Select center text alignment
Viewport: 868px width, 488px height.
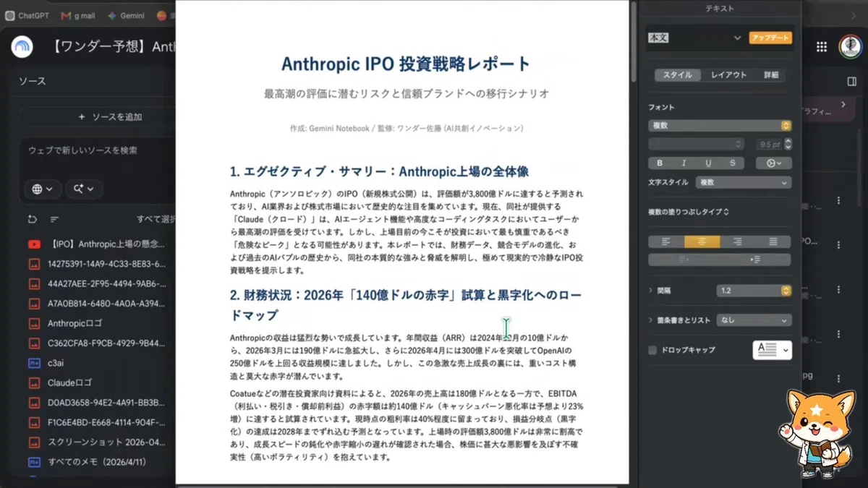pos(702,241)
